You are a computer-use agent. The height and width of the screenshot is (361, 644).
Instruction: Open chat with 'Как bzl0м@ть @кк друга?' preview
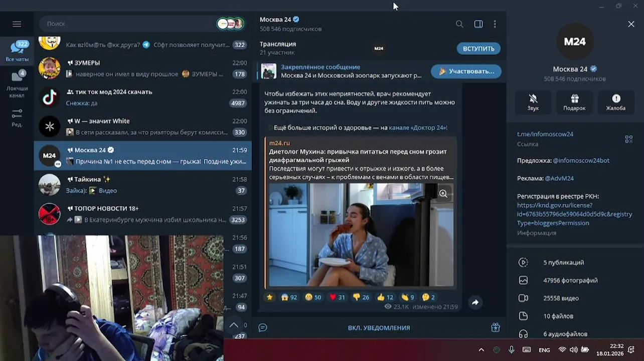coord(142,44)
